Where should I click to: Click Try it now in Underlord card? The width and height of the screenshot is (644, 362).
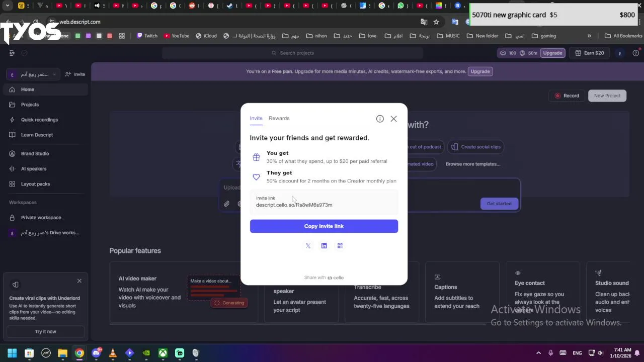[x=45, y=332]
